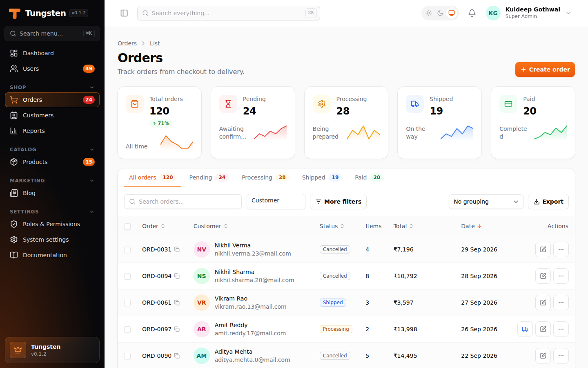
Task: Check the ORD-0094 row checkbox
Action: click(127, 276)
